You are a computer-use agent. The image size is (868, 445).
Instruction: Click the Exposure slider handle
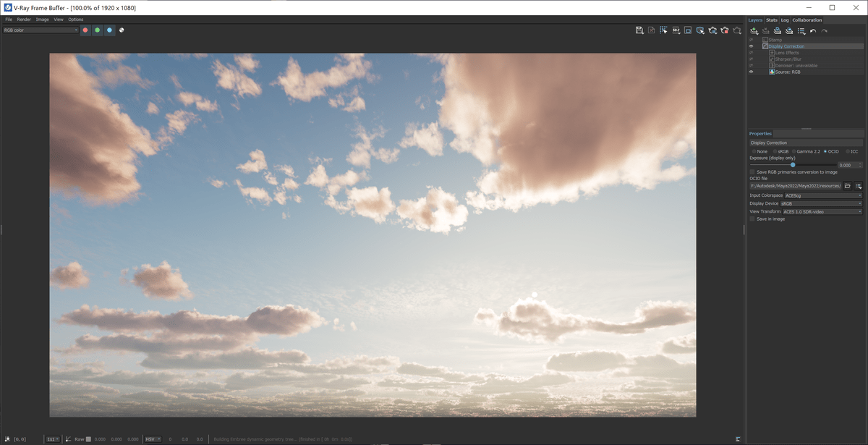pyautogui.click(x=793, y=165)
